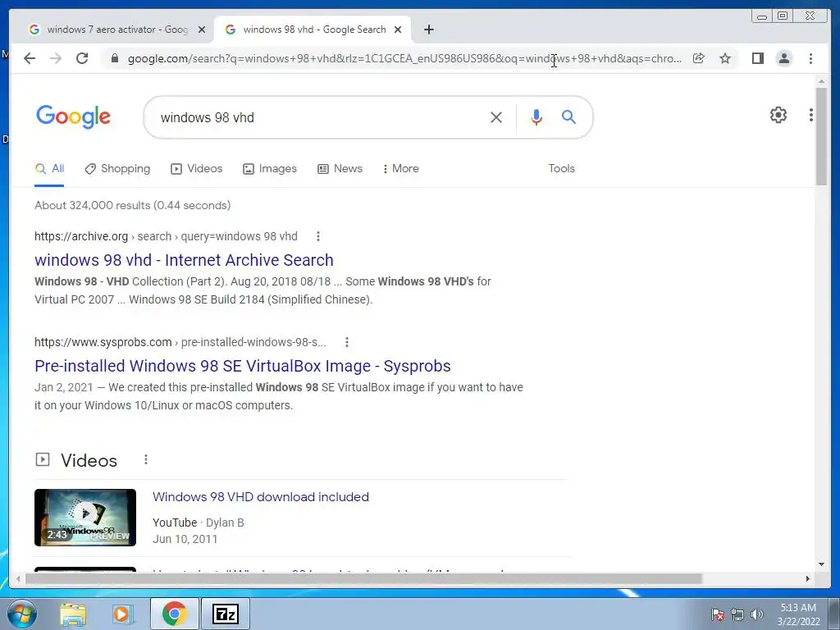Click into the Google search input field
Viewport: 840px width, 630px height.
pyautogui.click(x=322, y=117)
